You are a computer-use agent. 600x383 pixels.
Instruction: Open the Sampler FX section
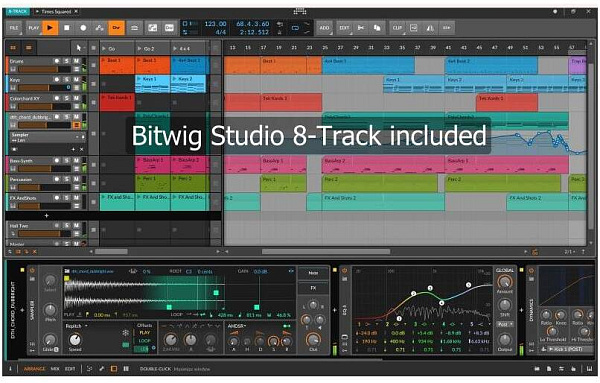pyautogui.click(x=313, y=288)
